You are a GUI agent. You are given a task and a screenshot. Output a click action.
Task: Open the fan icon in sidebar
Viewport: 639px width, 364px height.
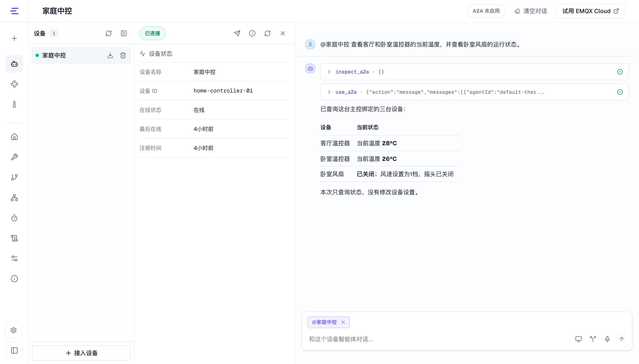(x=14, y=84)
